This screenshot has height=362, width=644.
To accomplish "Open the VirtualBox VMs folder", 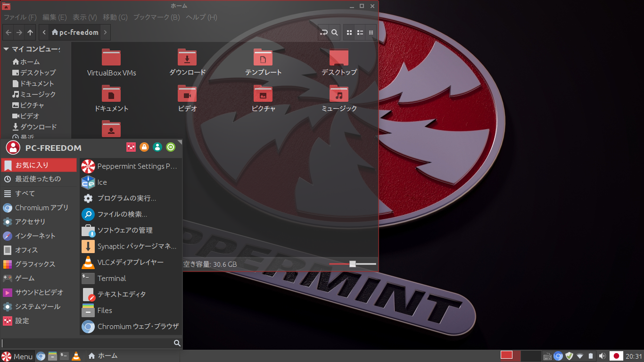I will pos(111,63).
